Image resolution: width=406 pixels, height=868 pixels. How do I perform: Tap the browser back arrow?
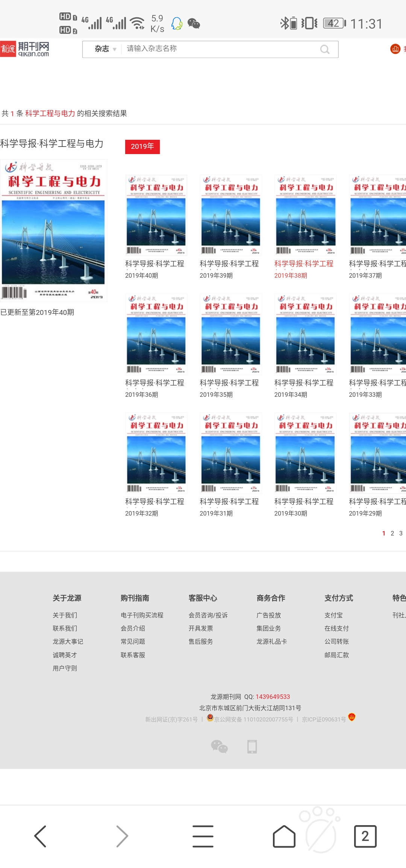point(40,836)
